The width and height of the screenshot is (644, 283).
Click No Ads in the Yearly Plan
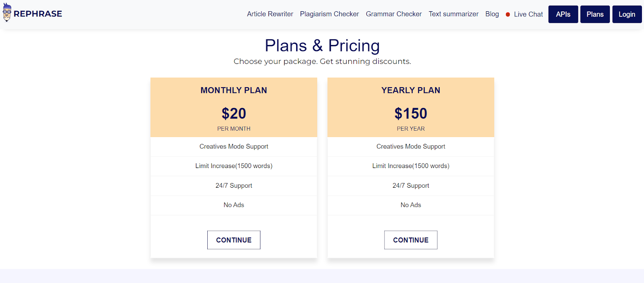point(411,205)
